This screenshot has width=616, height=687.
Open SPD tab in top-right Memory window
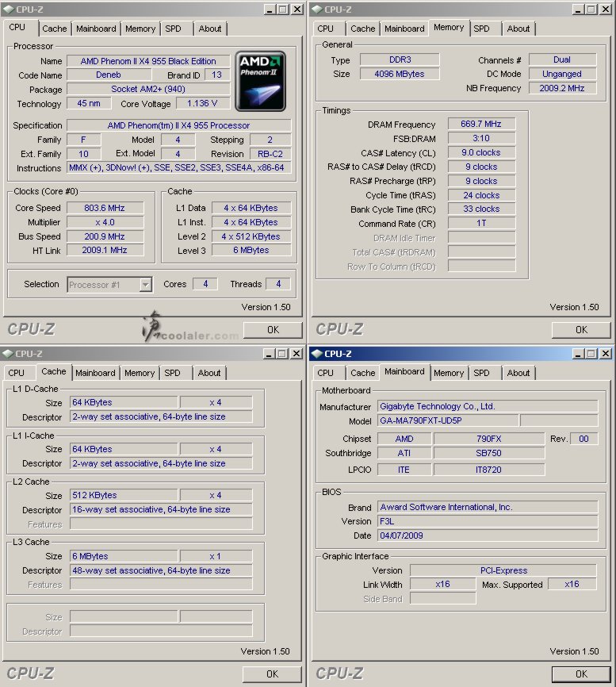tap(481, 29)
